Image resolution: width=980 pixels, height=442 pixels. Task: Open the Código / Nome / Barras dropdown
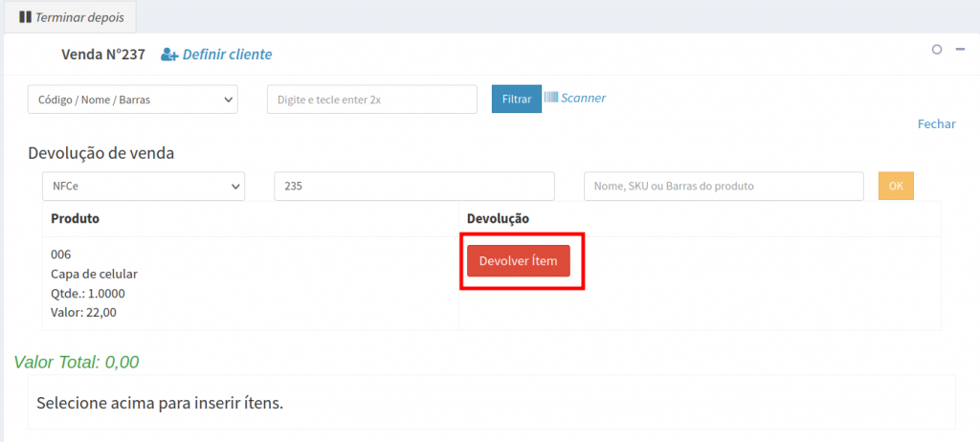tap(133, 99)
